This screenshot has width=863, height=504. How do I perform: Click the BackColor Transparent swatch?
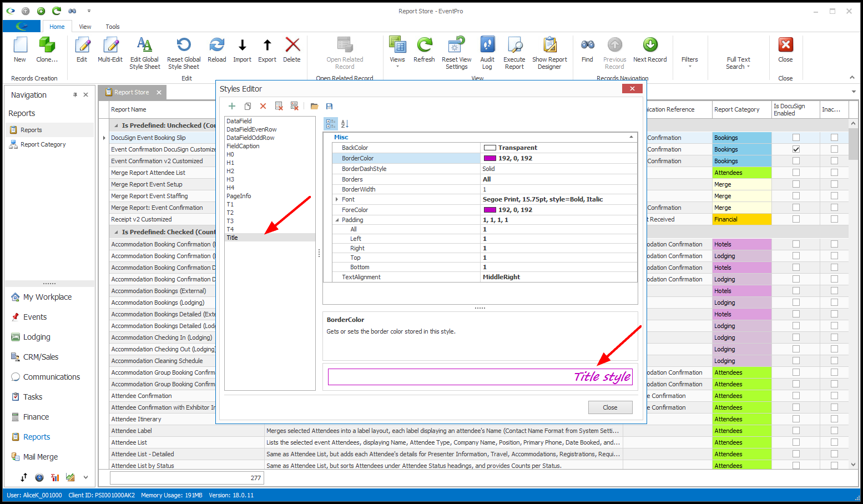point(489,148)
